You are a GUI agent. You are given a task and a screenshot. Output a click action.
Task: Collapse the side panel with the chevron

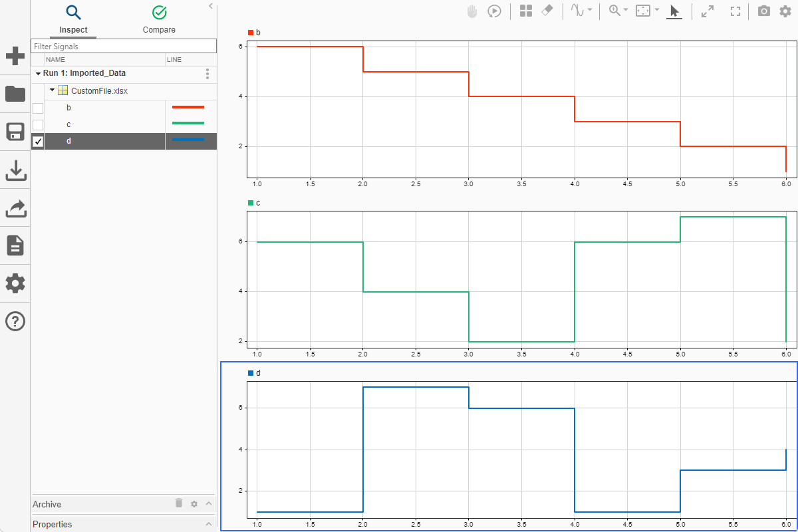click(x=211, y=6)
